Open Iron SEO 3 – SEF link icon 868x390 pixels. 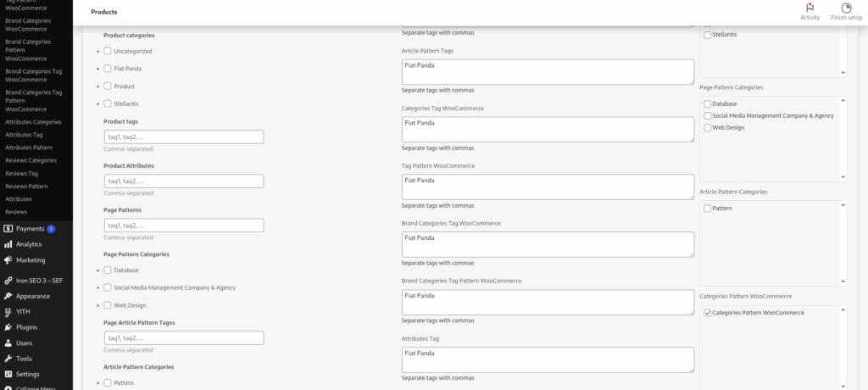click(8, 281)
